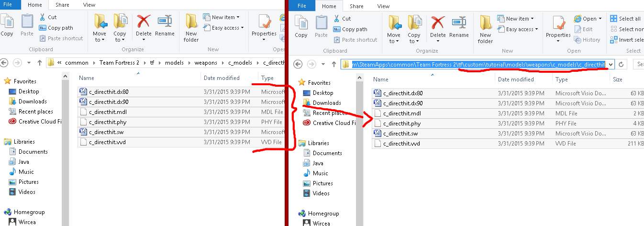Click Refresh button beside right address bar
The height and width of the screenshot is (226, 644).
(x=621, y=64)
